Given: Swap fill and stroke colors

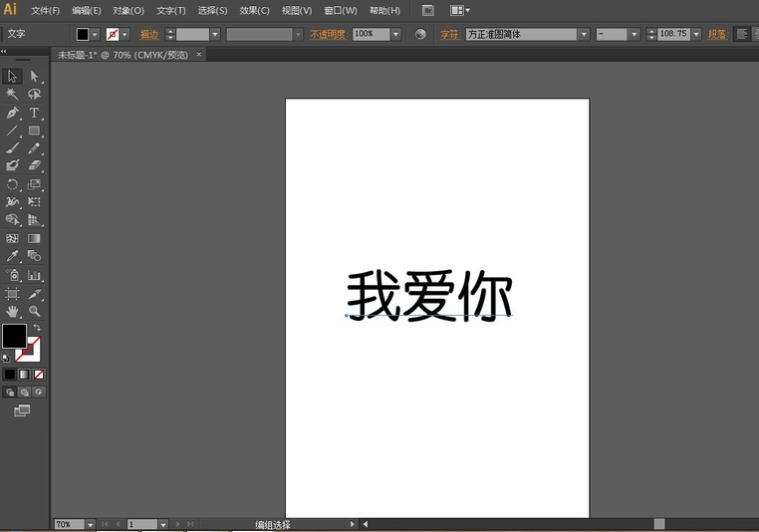Looking at the screenshot, I should click(38, 328).
